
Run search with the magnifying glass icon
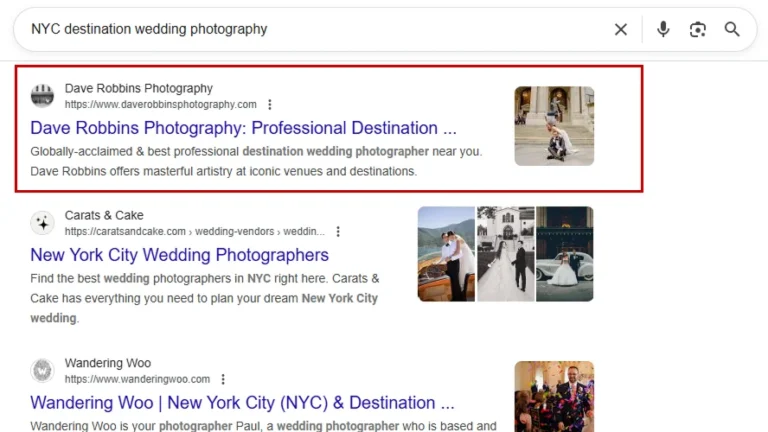tap(732, 29)
